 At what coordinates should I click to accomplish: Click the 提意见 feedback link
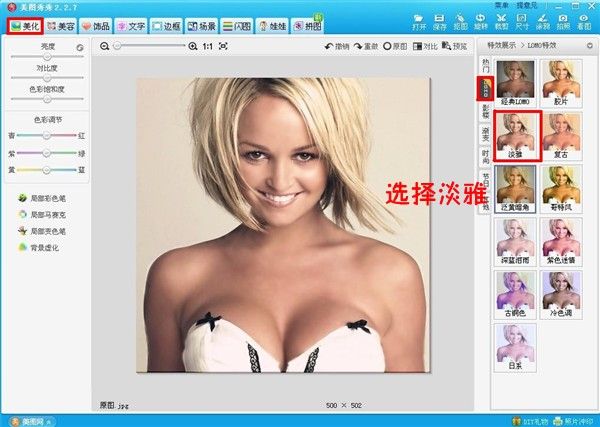[x=527, y=5]
